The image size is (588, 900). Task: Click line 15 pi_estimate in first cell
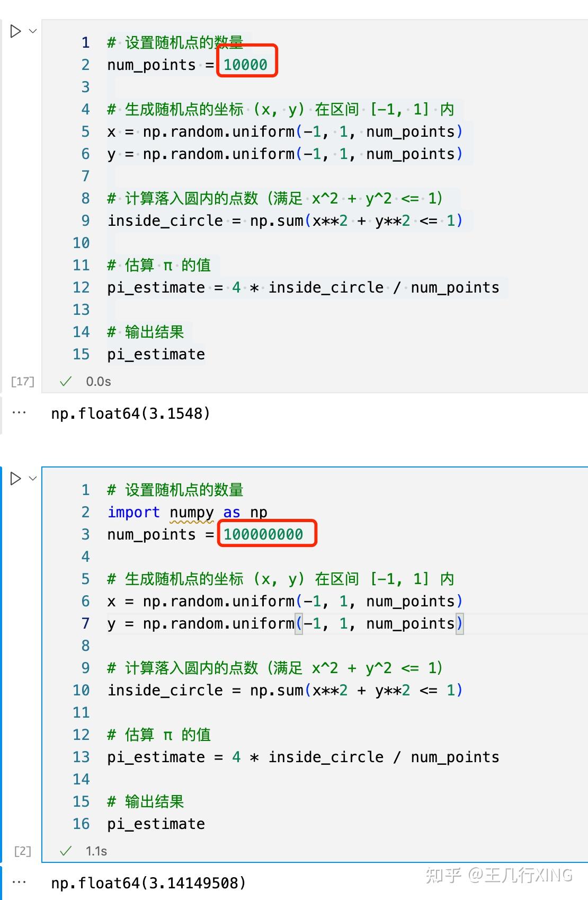tap(156, 354)
